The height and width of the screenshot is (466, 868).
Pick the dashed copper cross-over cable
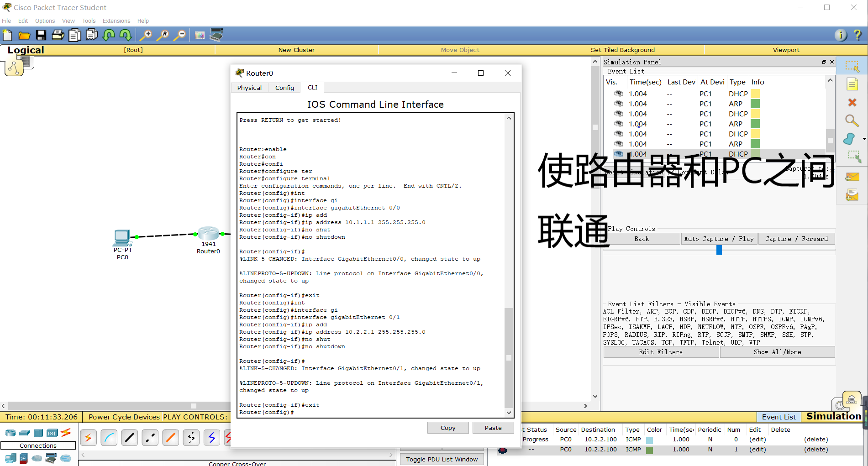[x=150, y=438]
